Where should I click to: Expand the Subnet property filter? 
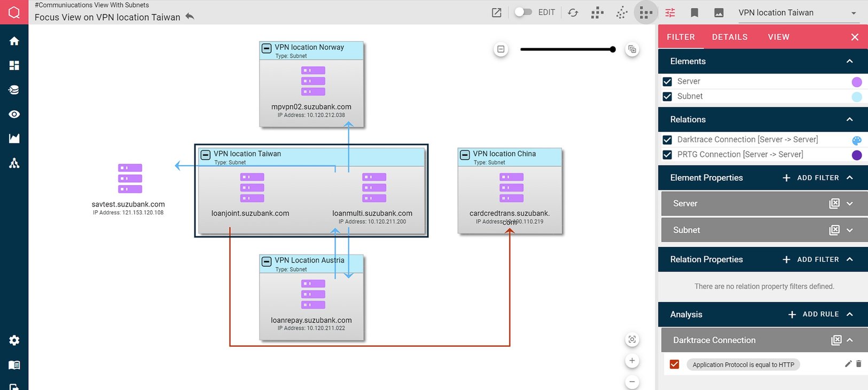(x=850, y=230)
